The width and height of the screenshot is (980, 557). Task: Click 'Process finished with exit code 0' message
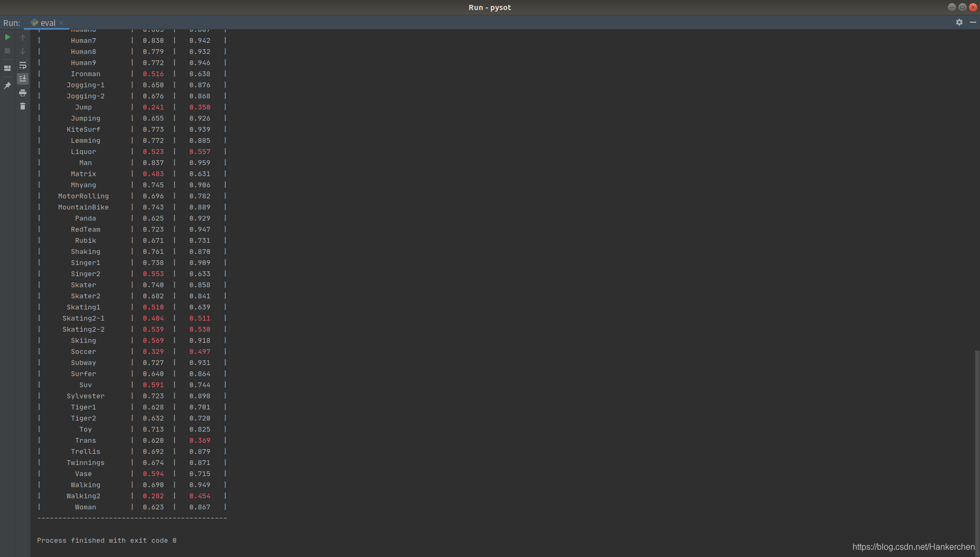point(107,541)
